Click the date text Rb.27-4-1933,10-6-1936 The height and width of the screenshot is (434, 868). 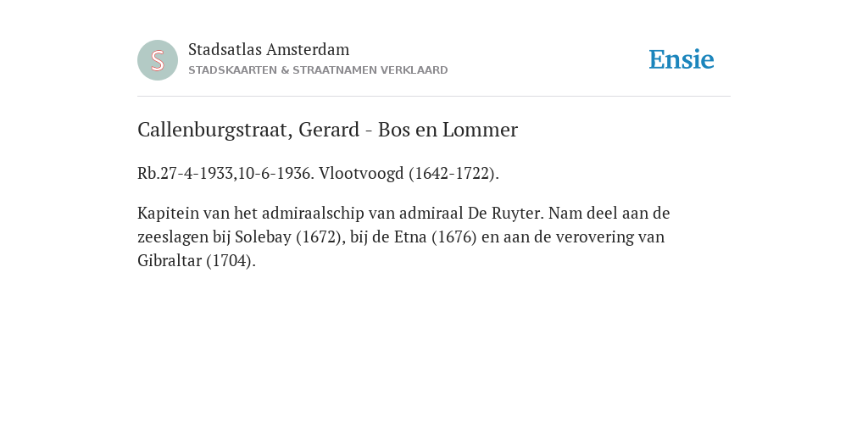pyautogui.click(x=225, y=174)
